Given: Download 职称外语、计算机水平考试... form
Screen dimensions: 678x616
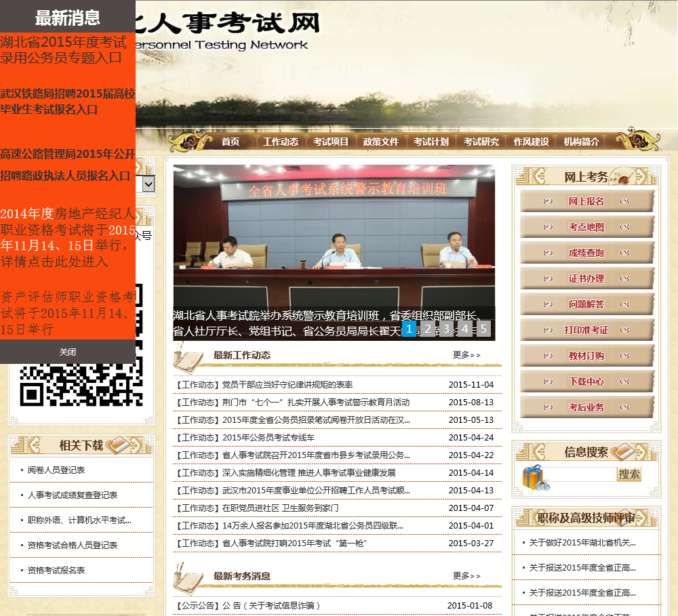Looking at the screenshot, I should click(x=79, y=520).
